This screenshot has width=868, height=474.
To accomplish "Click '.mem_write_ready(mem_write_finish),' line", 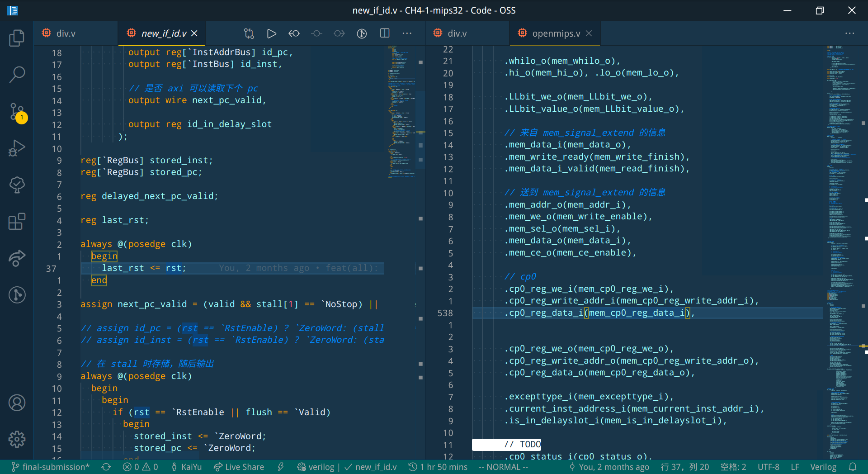I will 597,157.
